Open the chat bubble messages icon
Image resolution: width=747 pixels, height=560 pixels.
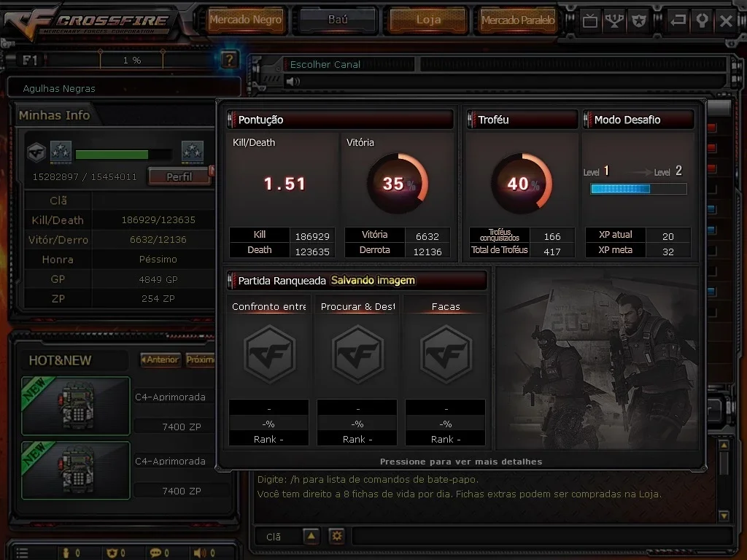[x=155, y=553]
